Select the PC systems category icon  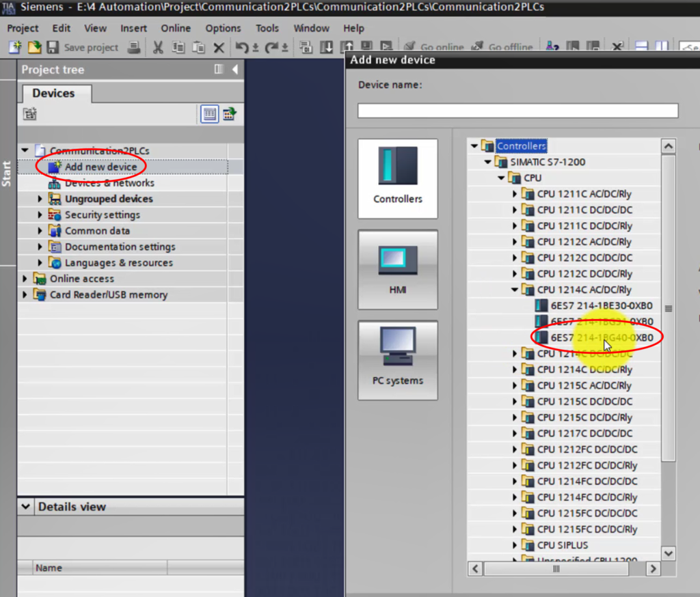click(x=397, y=360)
